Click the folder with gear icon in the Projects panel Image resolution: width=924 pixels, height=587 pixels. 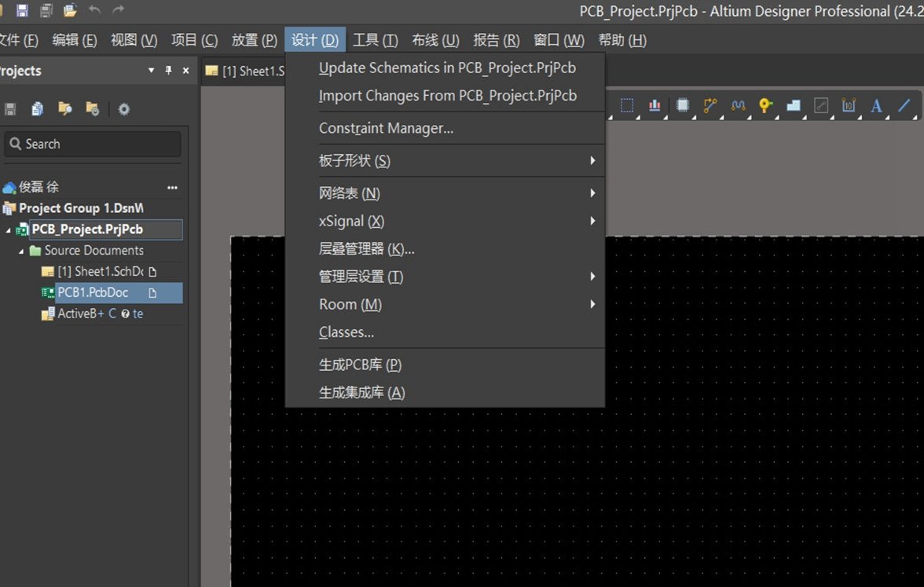pyautogui.click(x=93, y=109)
